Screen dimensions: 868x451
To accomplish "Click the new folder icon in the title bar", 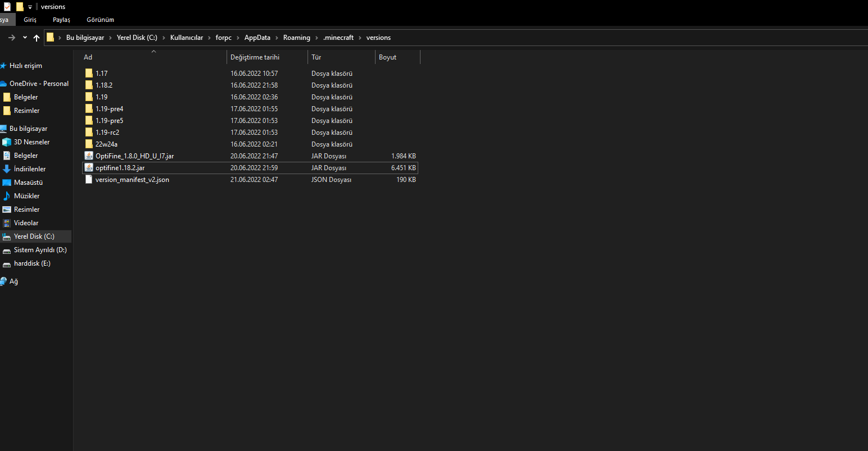I will (x=20, y=7).
